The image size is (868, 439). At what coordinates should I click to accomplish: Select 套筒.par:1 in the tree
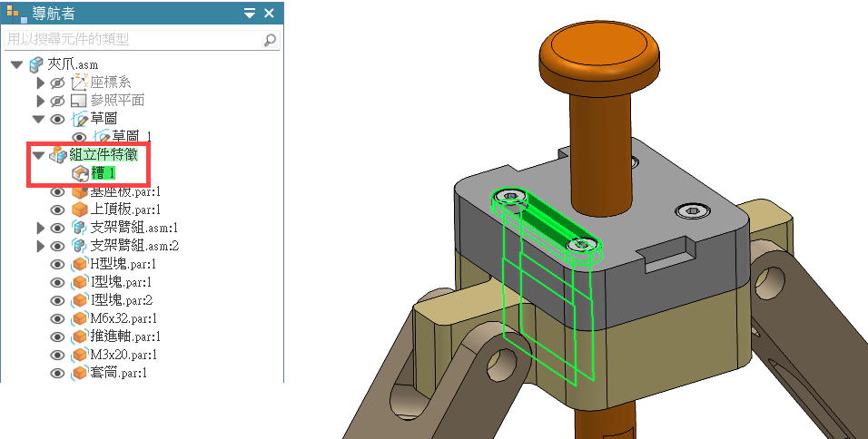click(118, 373)
